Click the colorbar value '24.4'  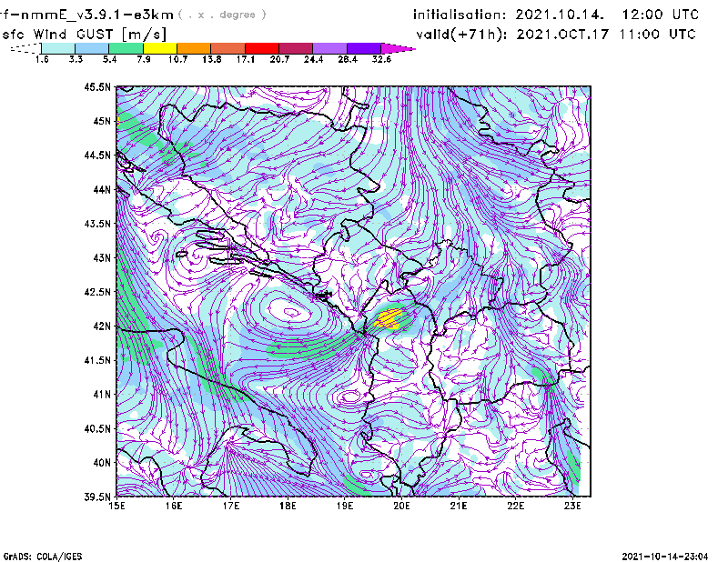pos(313,59)
